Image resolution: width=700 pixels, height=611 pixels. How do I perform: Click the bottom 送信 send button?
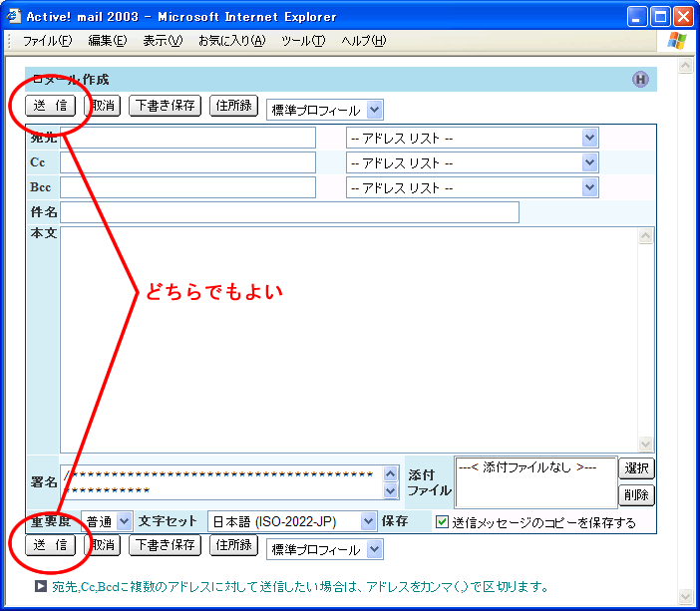tap(50, 545)
